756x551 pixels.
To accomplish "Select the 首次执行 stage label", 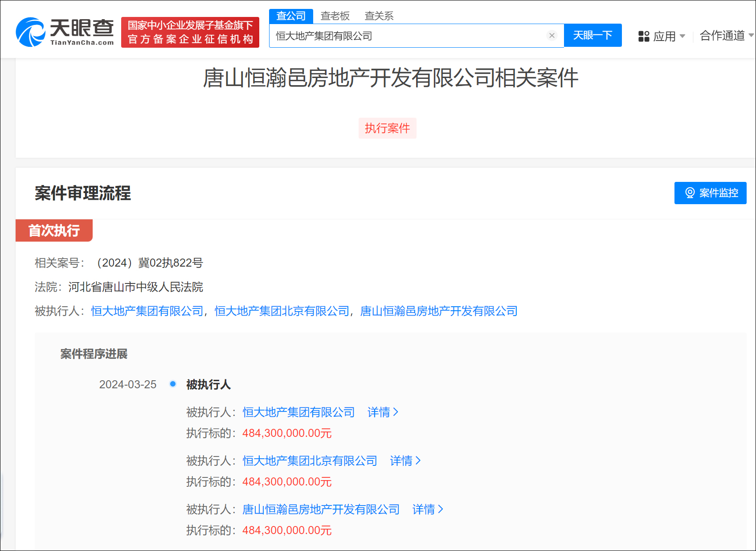I will [x=54, y=230].
